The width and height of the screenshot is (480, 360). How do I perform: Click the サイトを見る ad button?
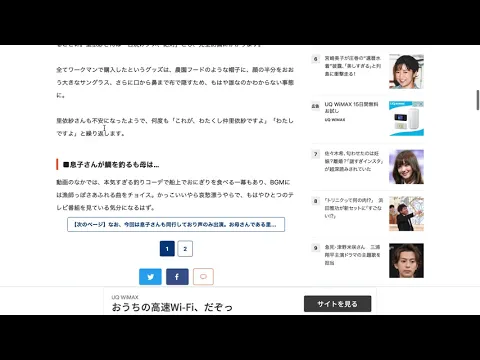pos(337,304)
